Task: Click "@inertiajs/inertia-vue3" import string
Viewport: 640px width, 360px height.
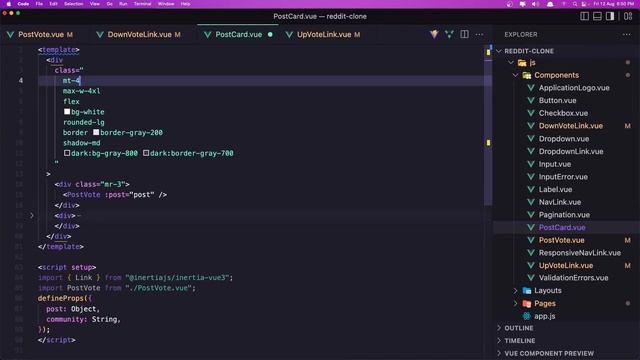Action: (x=177, y=278)
